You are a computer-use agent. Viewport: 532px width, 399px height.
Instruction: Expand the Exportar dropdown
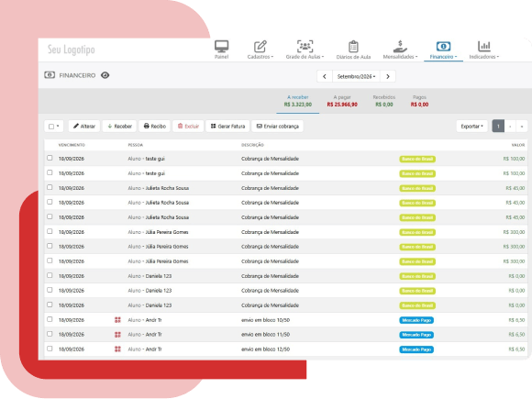(471, 127)
